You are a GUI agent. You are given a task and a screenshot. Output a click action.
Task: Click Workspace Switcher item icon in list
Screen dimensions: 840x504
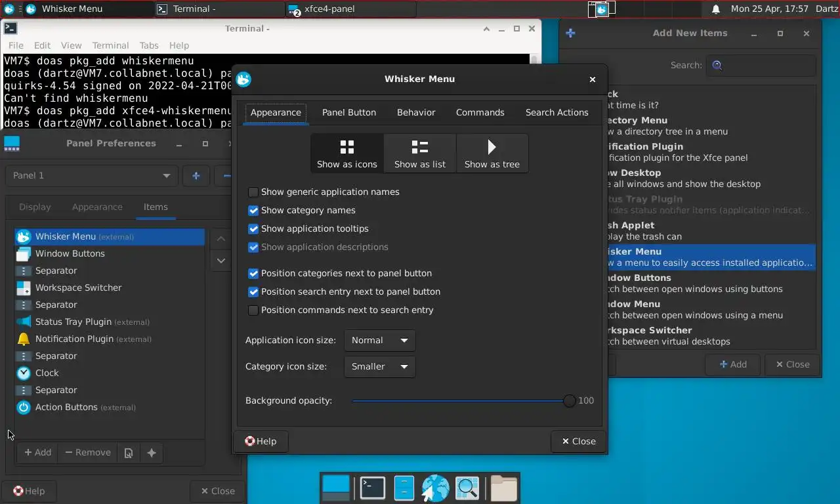coord(24,287)
